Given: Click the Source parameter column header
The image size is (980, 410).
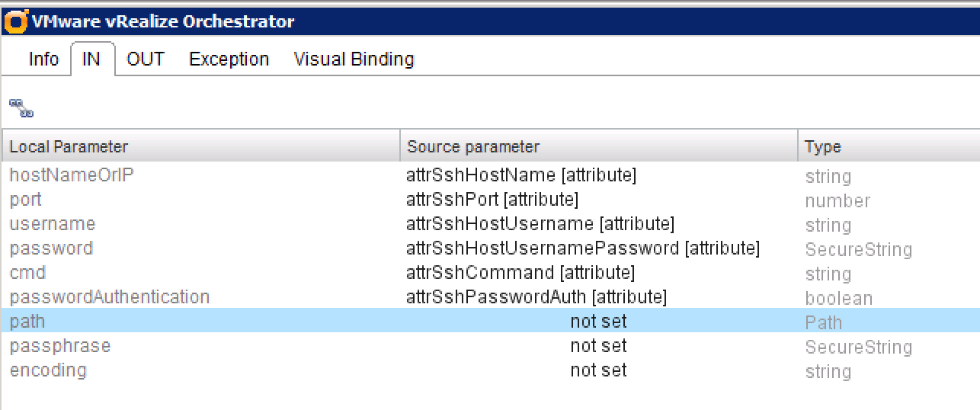Looking at the screenshot, I should [x=473, y=147].
